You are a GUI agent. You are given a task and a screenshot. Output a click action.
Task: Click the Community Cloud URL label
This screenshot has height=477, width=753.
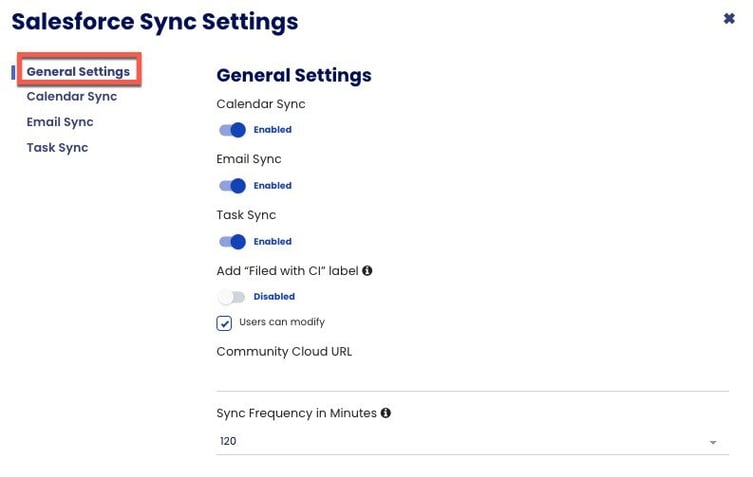coord(284,351)
